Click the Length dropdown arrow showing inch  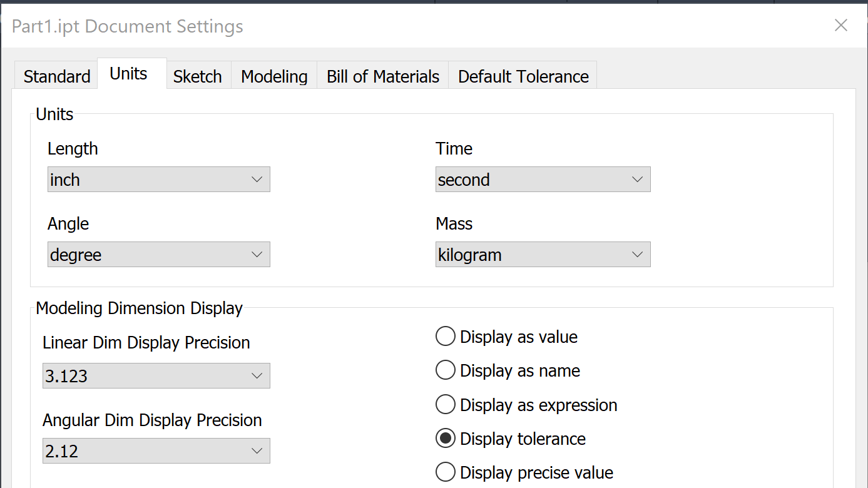257,180
